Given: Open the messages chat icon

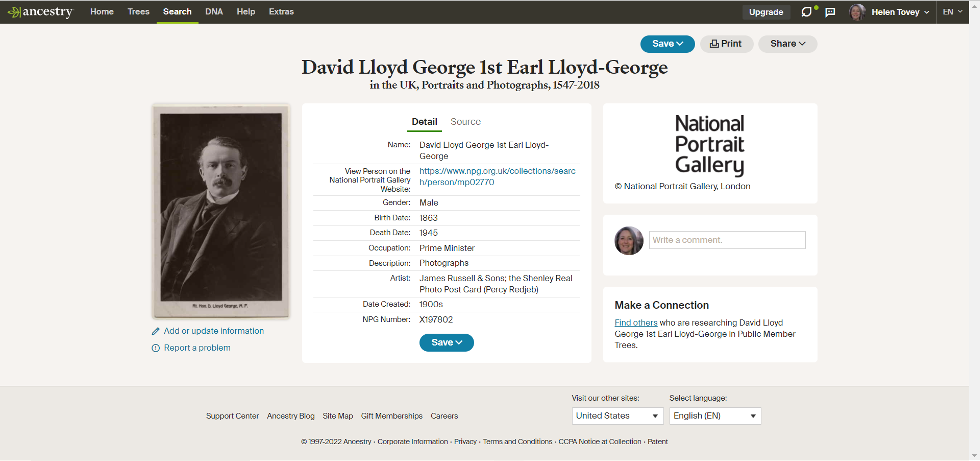Looking at the screenshot, I should (830, 12).
